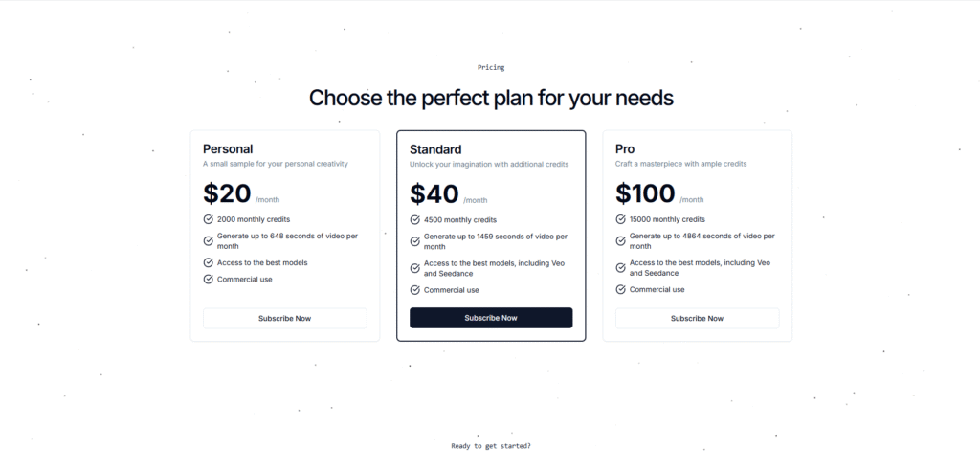Viewport: 980px width, 451px height.
Task: Subscribe to the Standard plan
Action: (x=491, y=318)
